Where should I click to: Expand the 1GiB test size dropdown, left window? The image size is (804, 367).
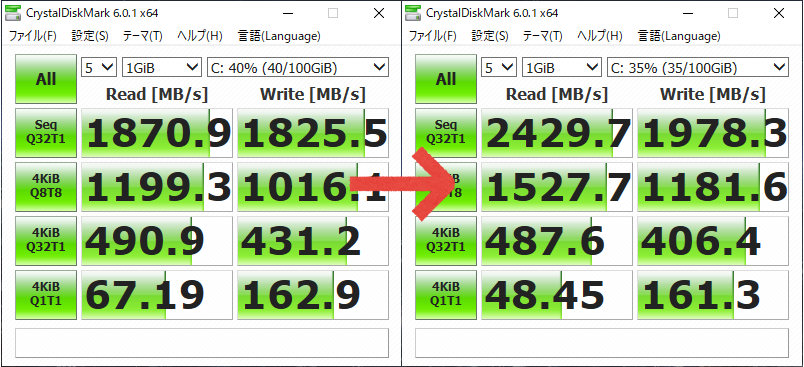click(x=162, y=67)
